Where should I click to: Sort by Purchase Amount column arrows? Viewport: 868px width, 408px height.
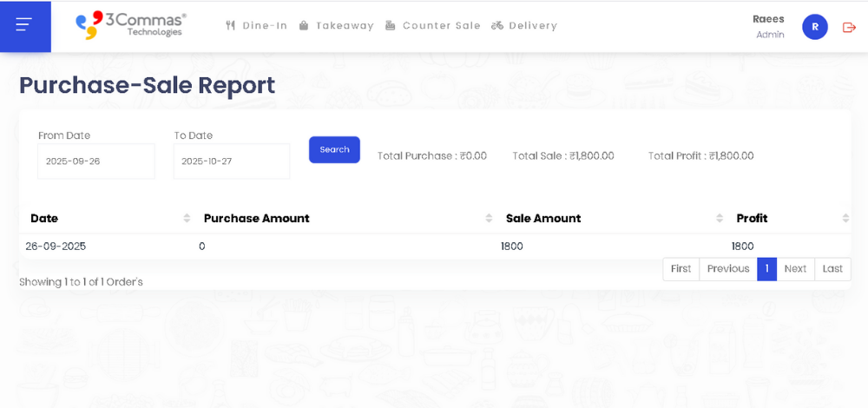point(490,218)
